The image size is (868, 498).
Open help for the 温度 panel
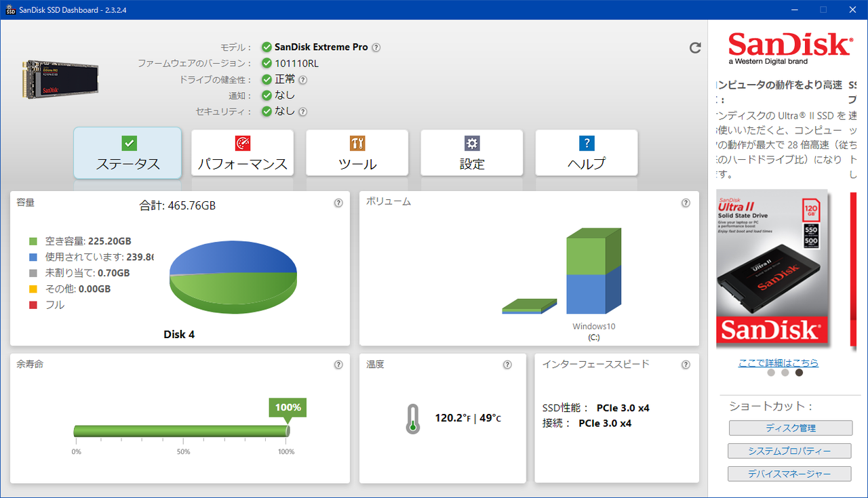[507, 365]
